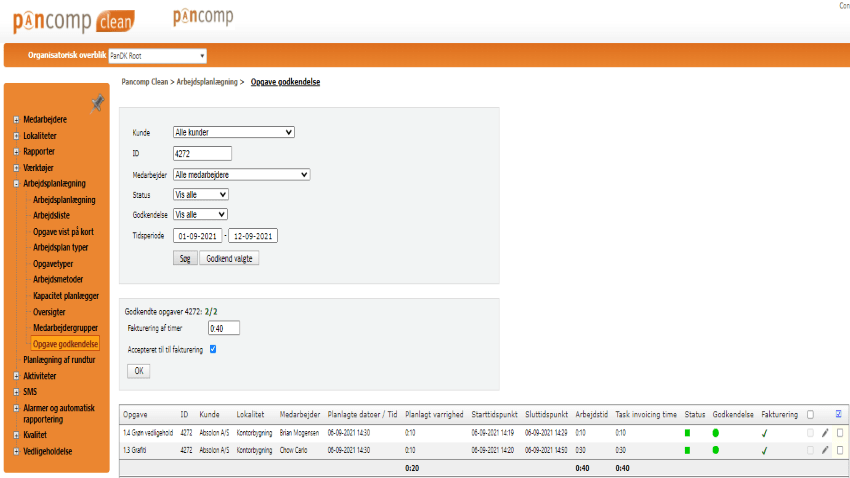Click the Søg button
Screen dimensions: 850x478
point(184,258)
